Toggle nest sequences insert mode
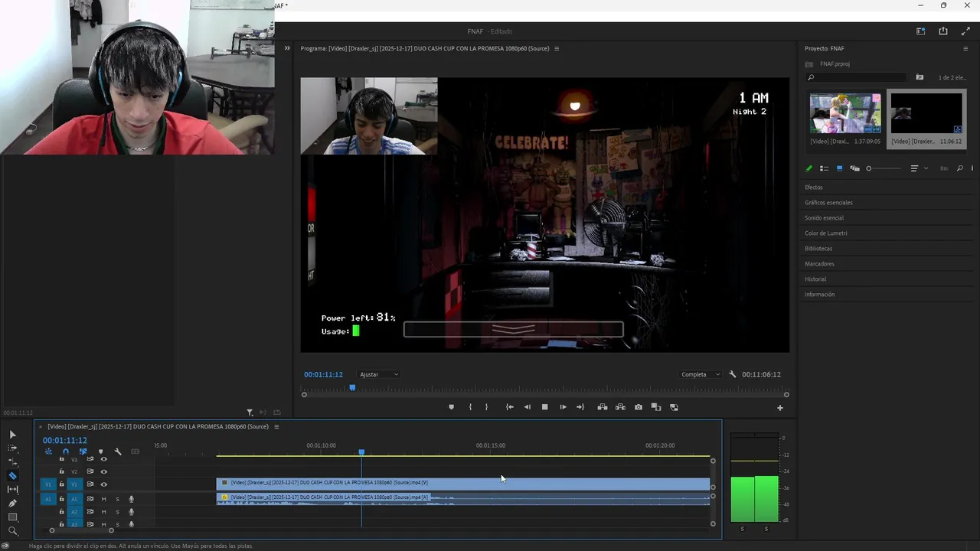The height and width of the screenshot is (551, 980). (x=48, y=452)
